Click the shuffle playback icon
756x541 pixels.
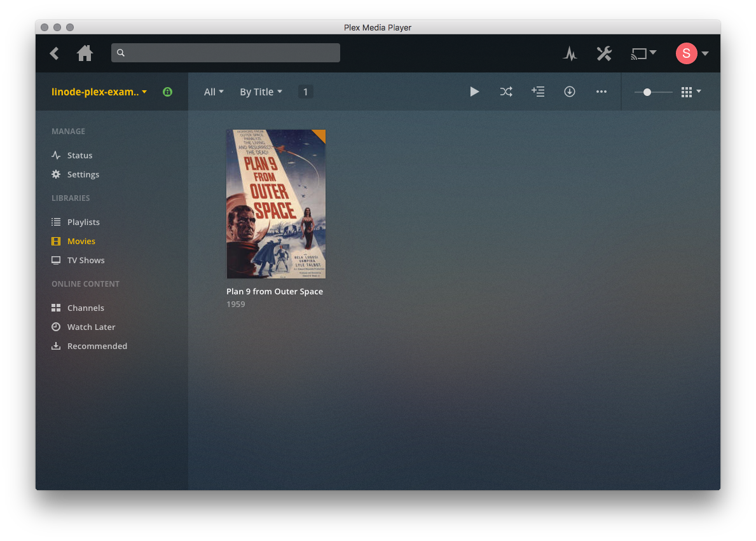tap(505, 92)
